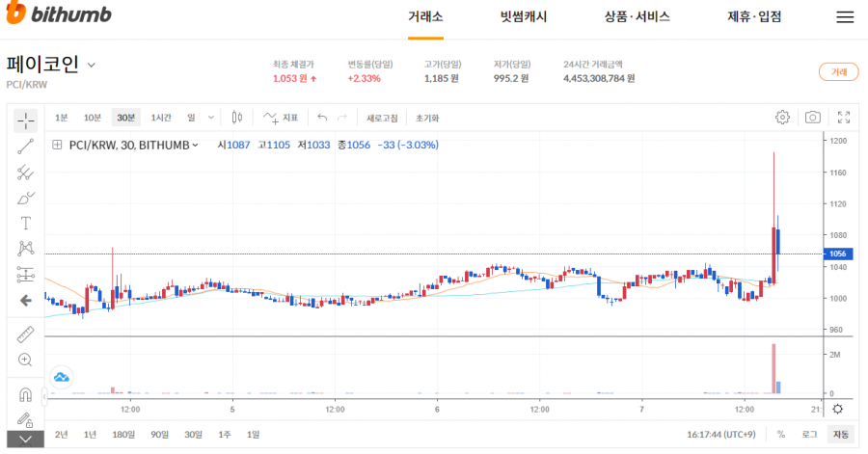Set chart range to 2년
The height and width of the screenshot is (454, 868).
62,435
